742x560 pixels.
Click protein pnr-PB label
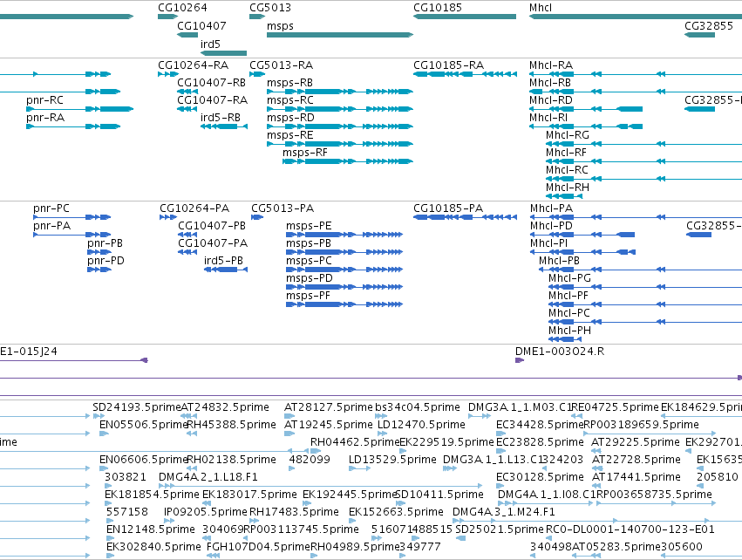point(105,243)
